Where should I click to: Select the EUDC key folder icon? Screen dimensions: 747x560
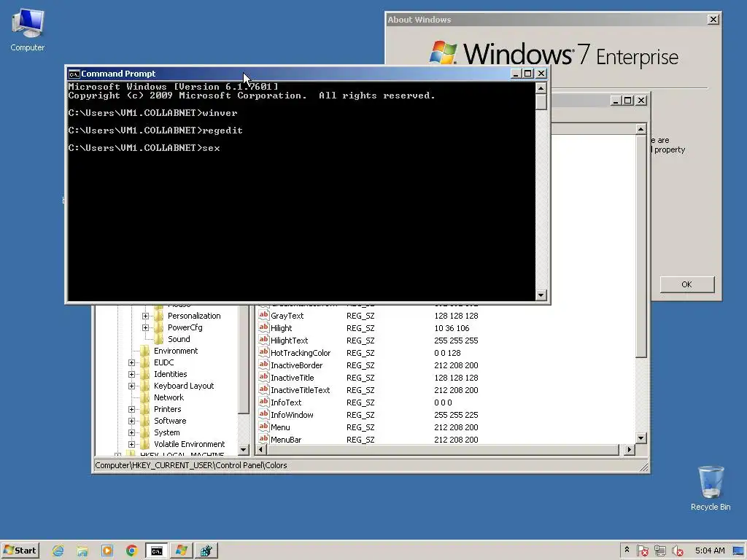click(145, 363)
